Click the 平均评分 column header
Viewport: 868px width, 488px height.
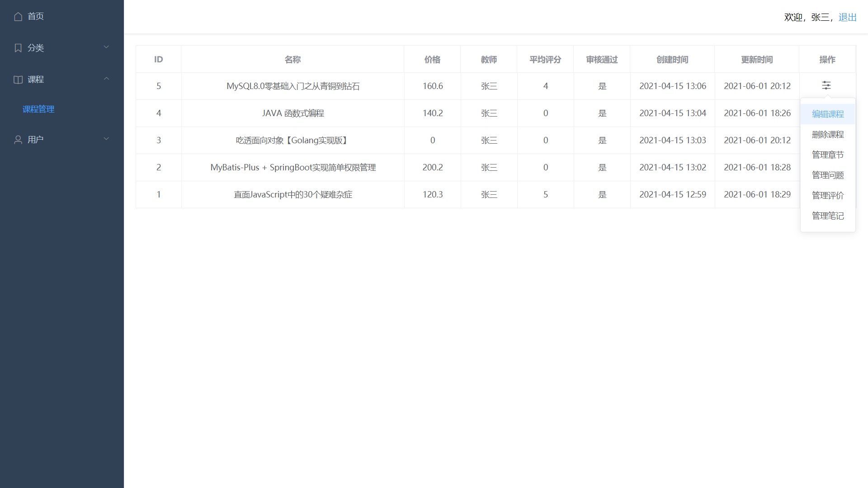point(545,60)
